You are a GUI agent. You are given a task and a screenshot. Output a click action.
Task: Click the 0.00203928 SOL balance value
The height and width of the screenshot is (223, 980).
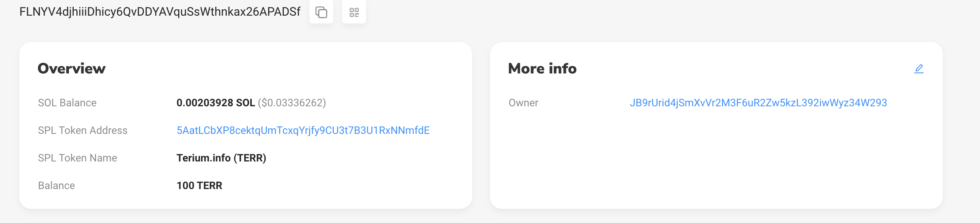[216, 103]
